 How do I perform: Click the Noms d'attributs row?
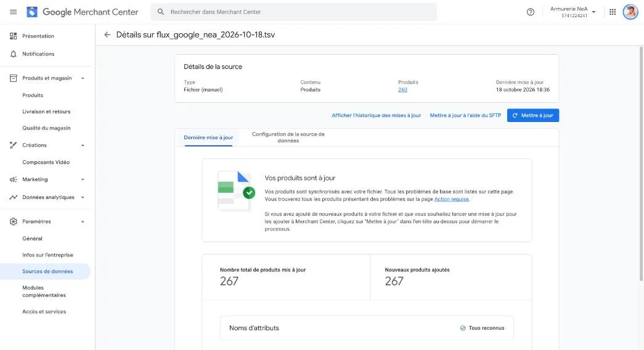367,328
